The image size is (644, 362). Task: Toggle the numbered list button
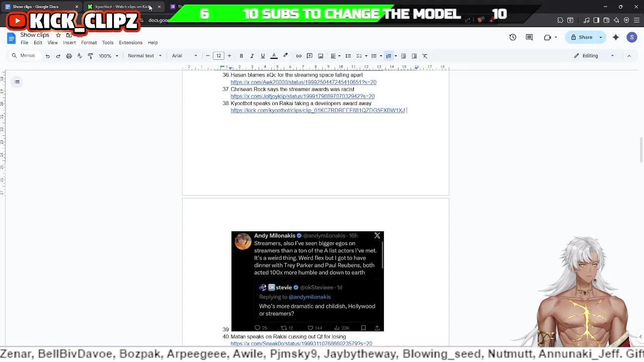(388, 56)
